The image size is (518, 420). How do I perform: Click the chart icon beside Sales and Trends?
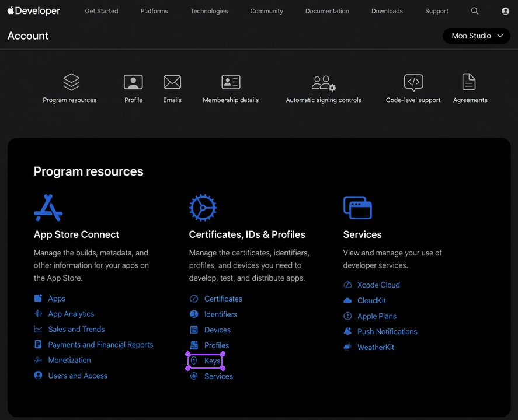click(x=38, y=329)
